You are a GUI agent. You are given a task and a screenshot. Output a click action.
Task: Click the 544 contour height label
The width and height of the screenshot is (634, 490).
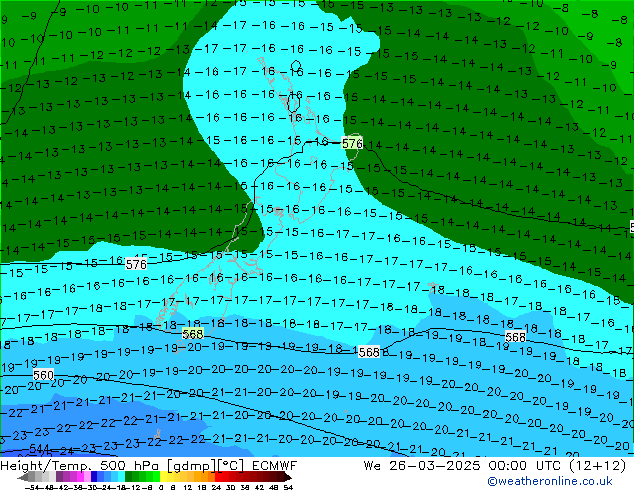point(39,449)
